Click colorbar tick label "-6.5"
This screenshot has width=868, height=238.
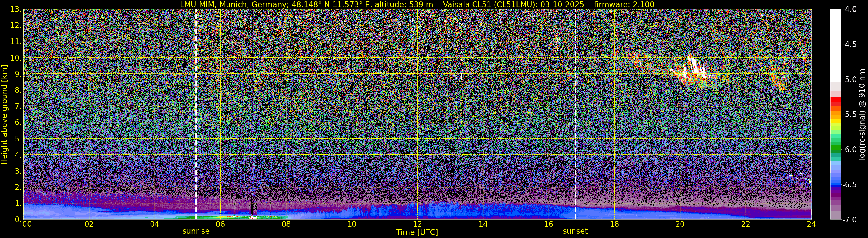tap(849, 184)
